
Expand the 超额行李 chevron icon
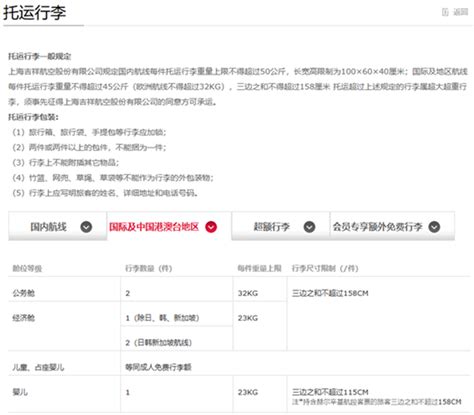click(309, 227)
